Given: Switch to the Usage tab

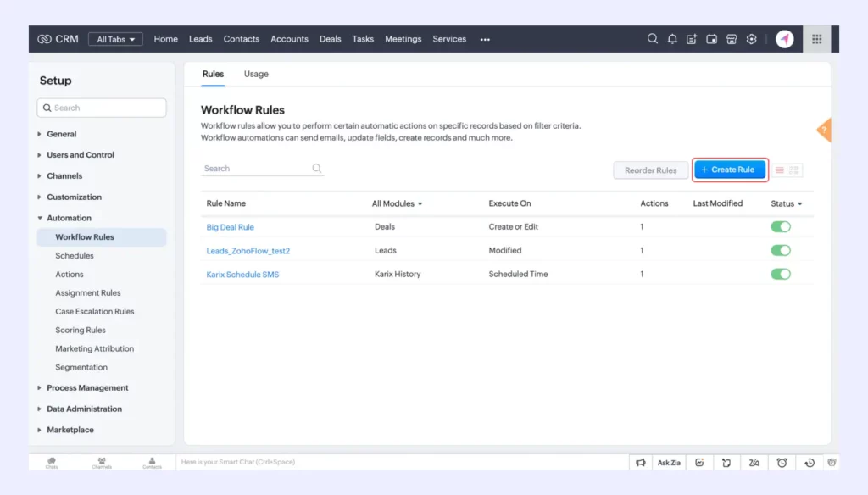Looking at the screenshot, I should [255, 74].
